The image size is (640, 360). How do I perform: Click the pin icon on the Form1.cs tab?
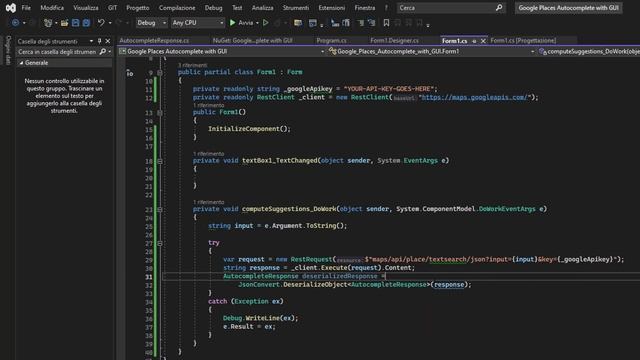474,41
